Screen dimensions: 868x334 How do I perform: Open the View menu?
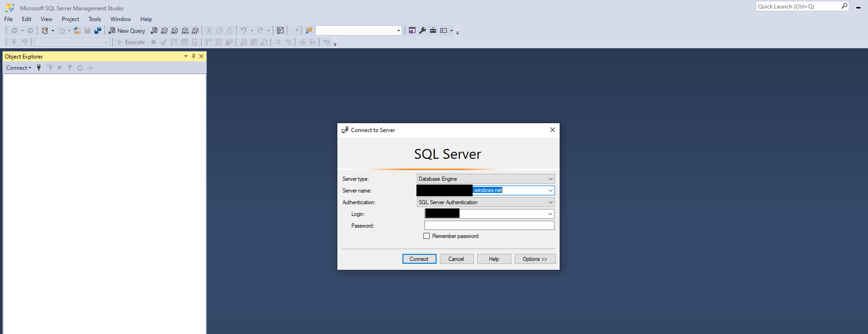46,19
